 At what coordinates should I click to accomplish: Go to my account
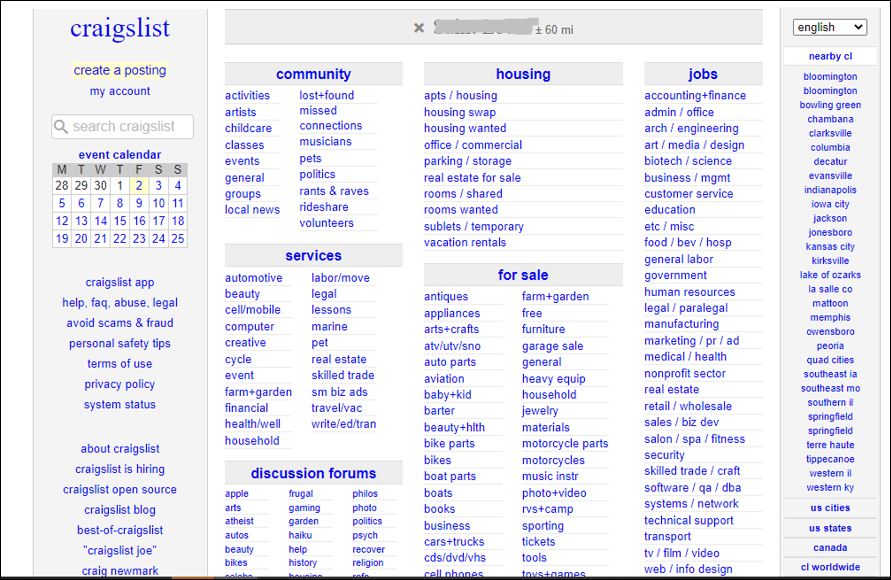click(120, 91)
